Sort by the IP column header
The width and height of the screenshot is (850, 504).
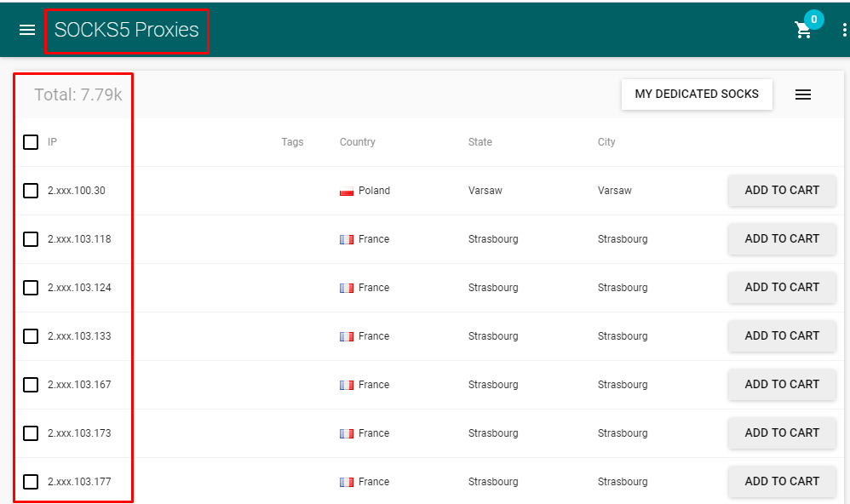pos(52,142)
